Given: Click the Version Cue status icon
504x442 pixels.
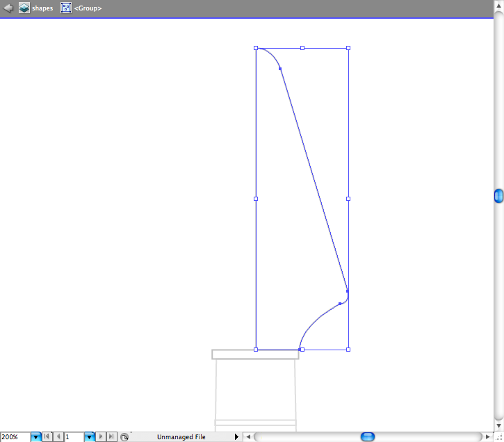Looking at the screenshot, I should 124,437.
